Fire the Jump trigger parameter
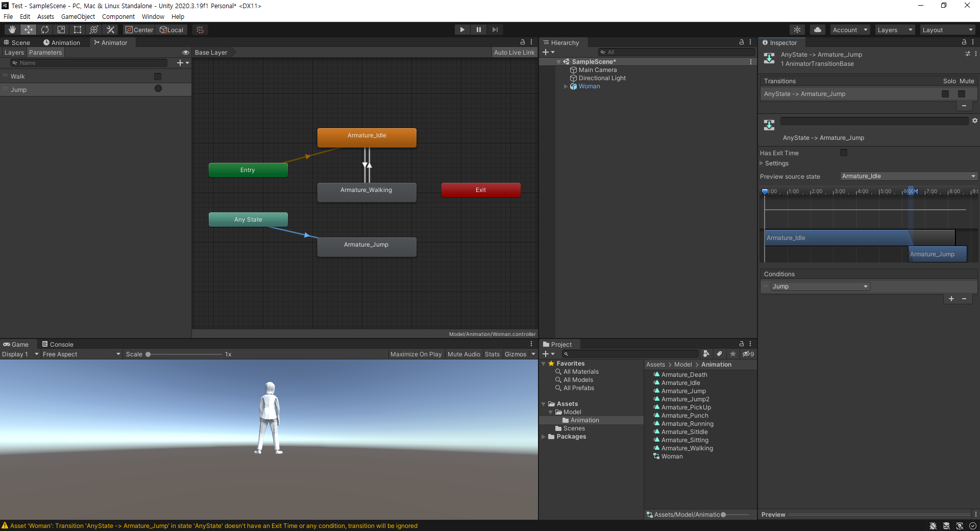The height and width of the screenshot is (531, 980). [x=158, y=89]
